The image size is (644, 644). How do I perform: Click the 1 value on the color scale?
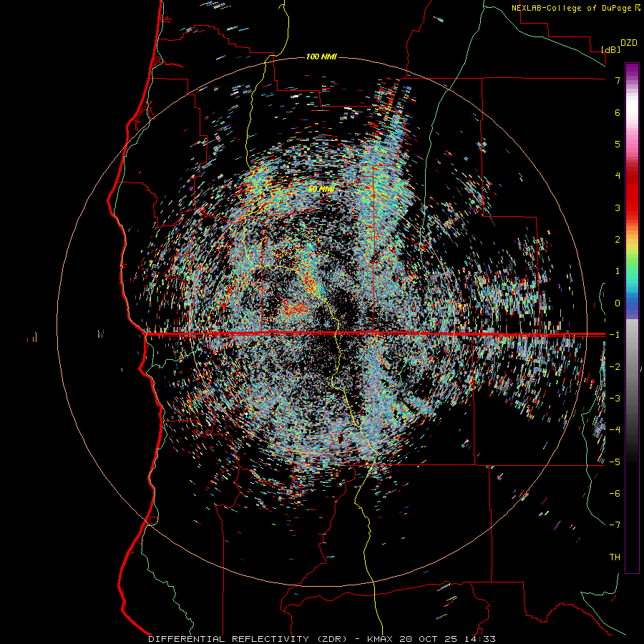pyautogui.click(x=618, y=271)
